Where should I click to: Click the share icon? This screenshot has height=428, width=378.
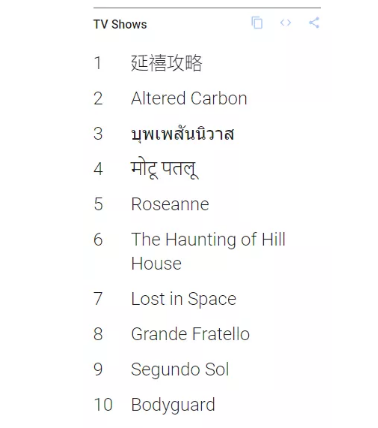pos(314,23)
